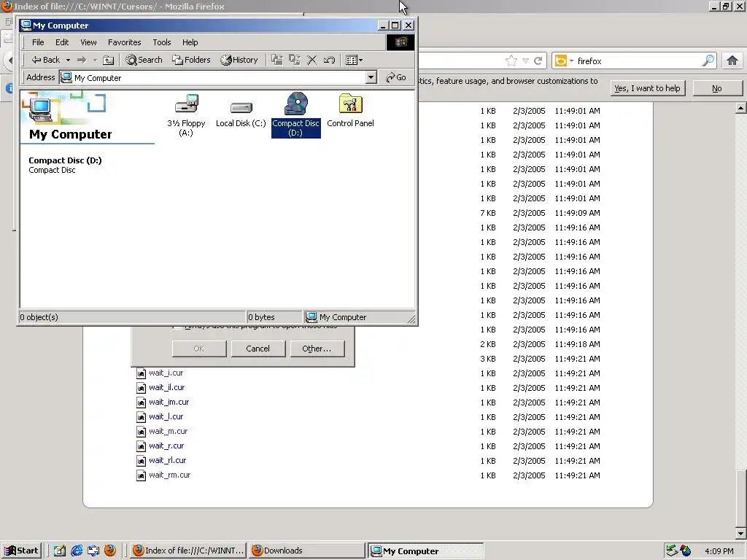Open the Tools menu
This screenshot has width=747, height=560.
click(x=161, y=42)
